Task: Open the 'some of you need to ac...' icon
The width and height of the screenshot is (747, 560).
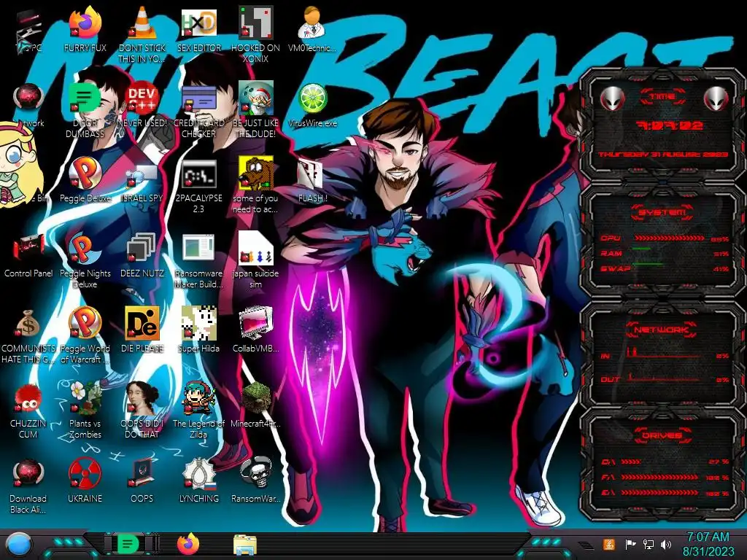Action: 255,174
